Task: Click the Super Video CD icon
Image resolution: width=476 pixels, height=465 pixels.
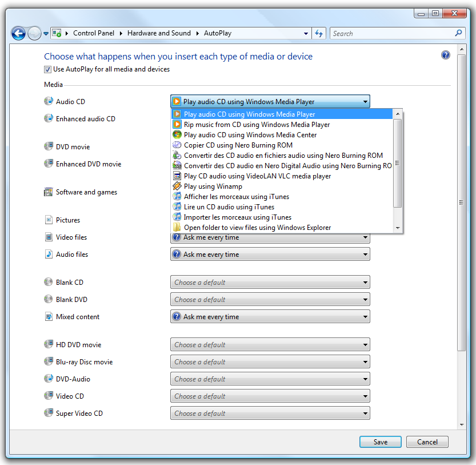Action: 49,413
